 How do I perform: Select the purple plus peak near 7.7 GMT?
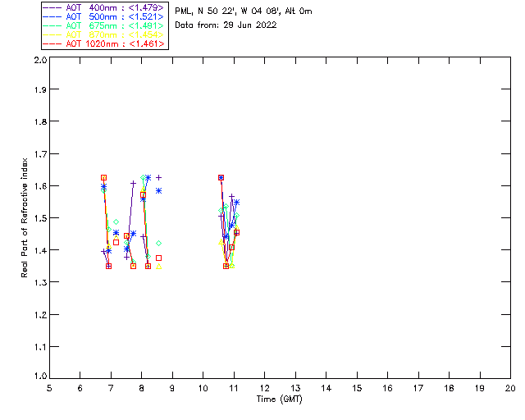pos(133,183)
